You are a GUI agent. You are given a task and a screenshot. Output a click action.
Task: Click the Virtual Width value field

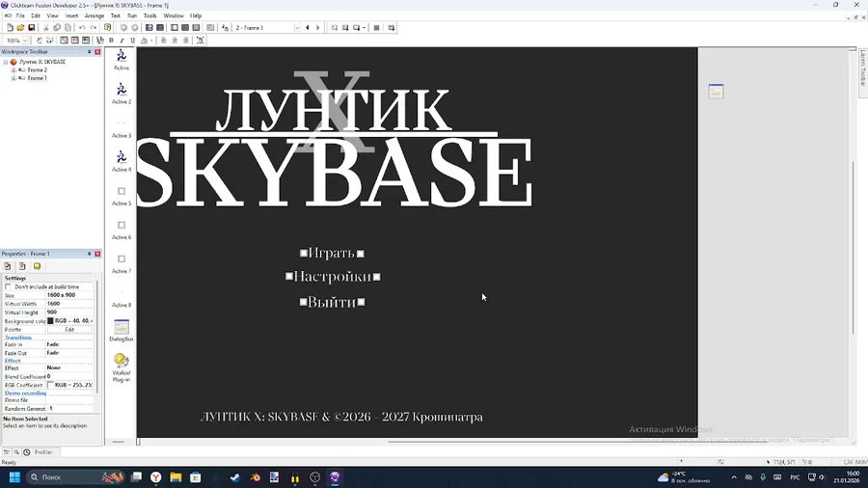tap(69, 303)
